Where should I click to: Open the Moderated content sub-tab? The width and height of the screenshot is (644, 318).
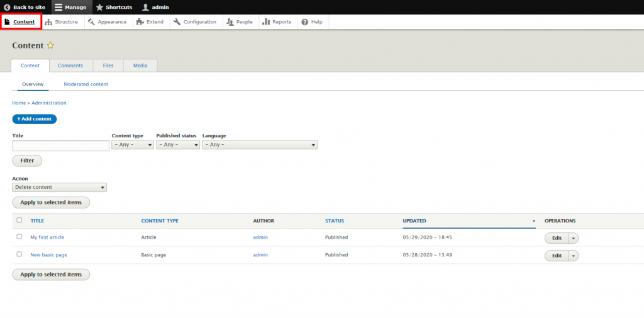pyautogui.click(x=86, y=84)
